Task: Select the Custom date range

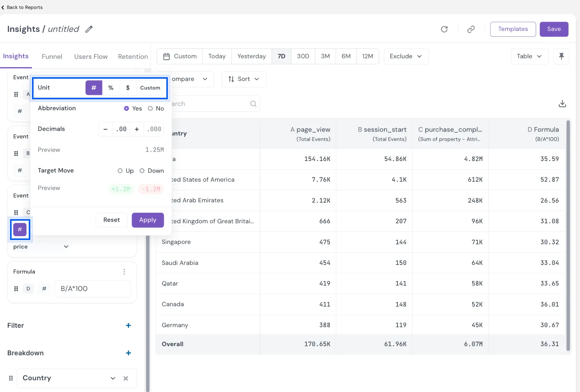Action: [x=180, y=56]
